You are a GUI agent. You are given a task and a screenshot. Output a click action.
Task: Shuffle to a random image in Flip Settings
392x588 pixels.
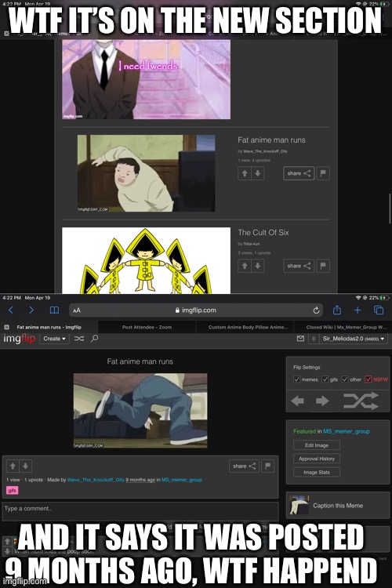361,401
